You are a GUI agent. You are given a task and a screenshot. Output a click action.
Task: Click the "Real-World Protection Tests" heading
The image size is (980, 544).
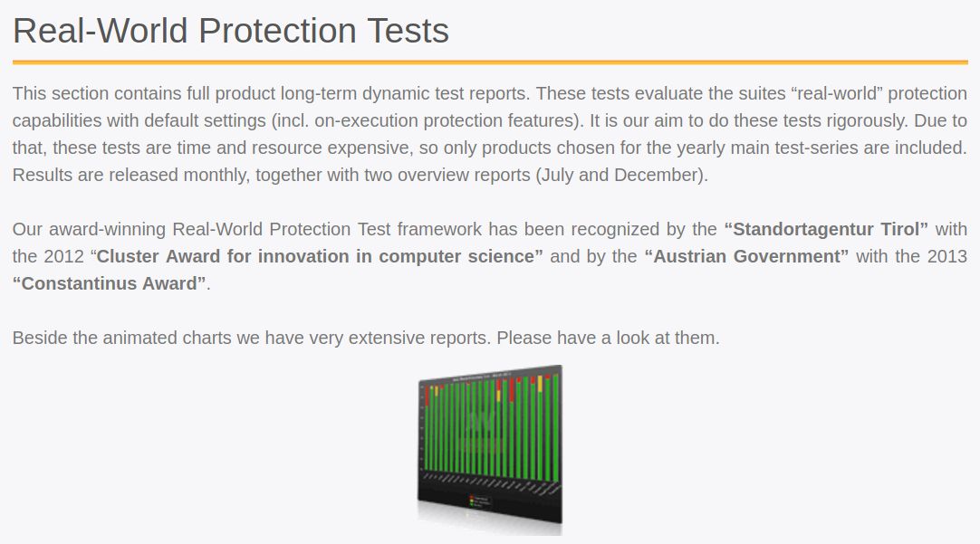(x=231, y=31)
